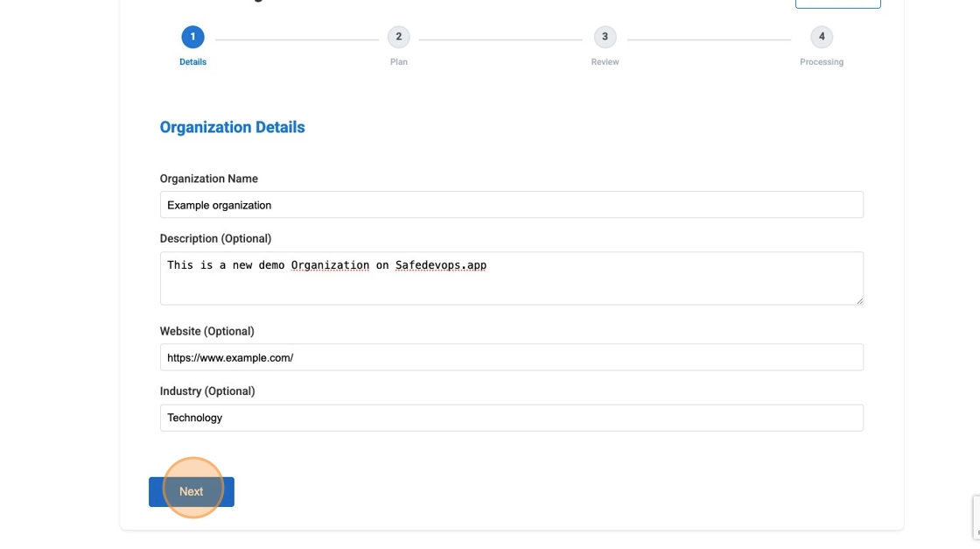Click the Organization Details heading
Viewport: 980px width, 549px height.
pos(232,126)
